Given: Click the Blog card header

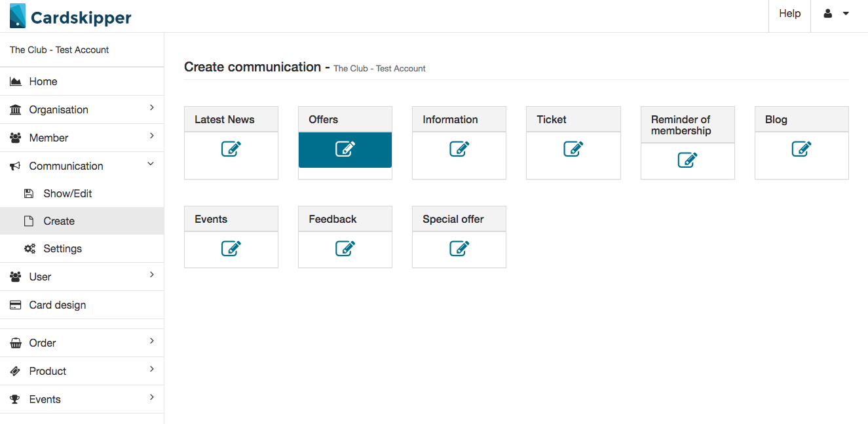Looking at the screenshot, I should tap(801, 119).
